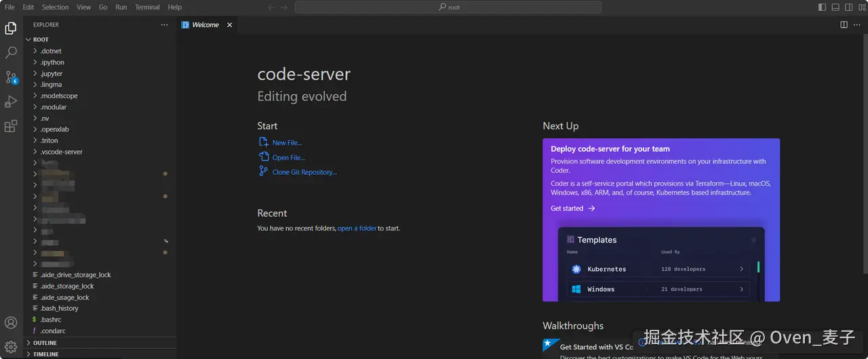Open Explorer Views and More Actions ellipsis
This screenshot has width=868, height=359.
click(x=164, y=24)
